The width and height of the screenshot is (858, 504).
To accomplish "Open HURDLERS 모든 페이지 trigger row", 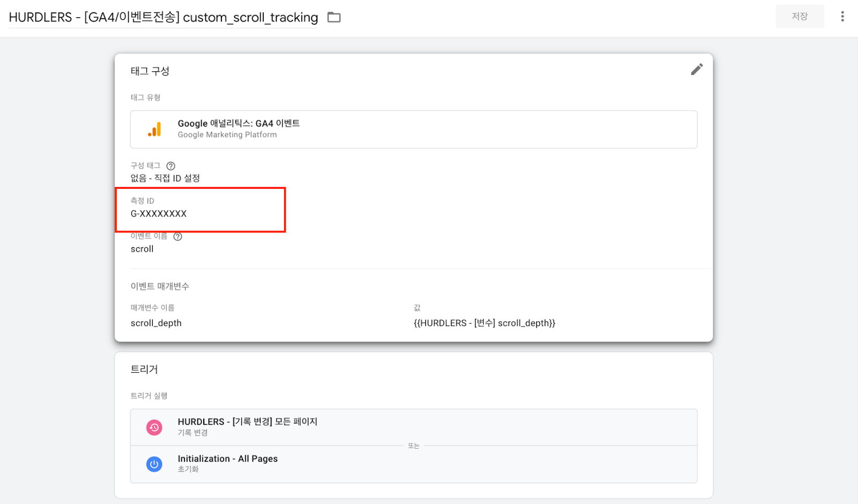I will (x=413, y=427).
